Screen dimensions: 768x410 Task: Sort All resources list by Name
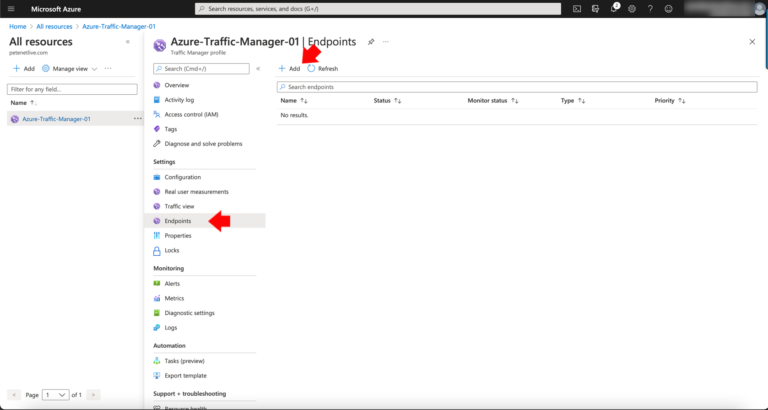pyautogui.click(x=24, y=103)
